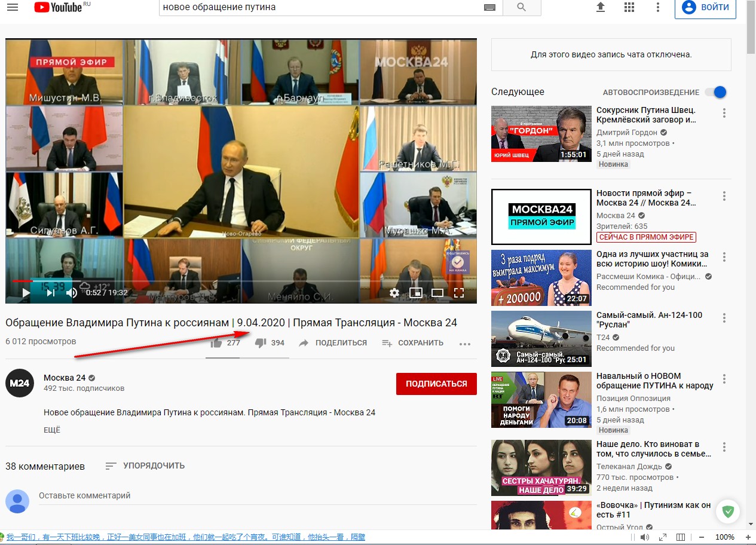Open the Сестры Хачатурян 39:29 thumbnail
Image resolution: width=756 pixels, height=545 pixels.
pyautogui.click(x=540, y=468)
